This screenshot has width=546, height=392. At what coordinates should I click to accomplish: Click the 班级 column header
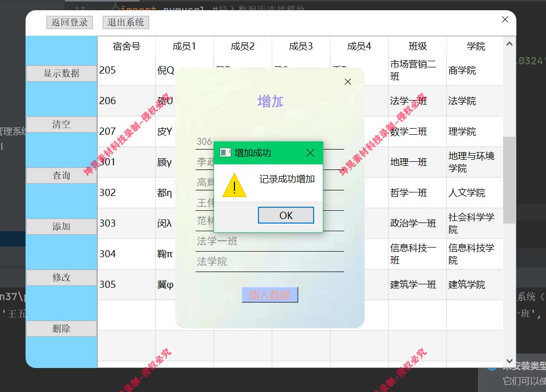pyautogui.click(x=417, y=46)
